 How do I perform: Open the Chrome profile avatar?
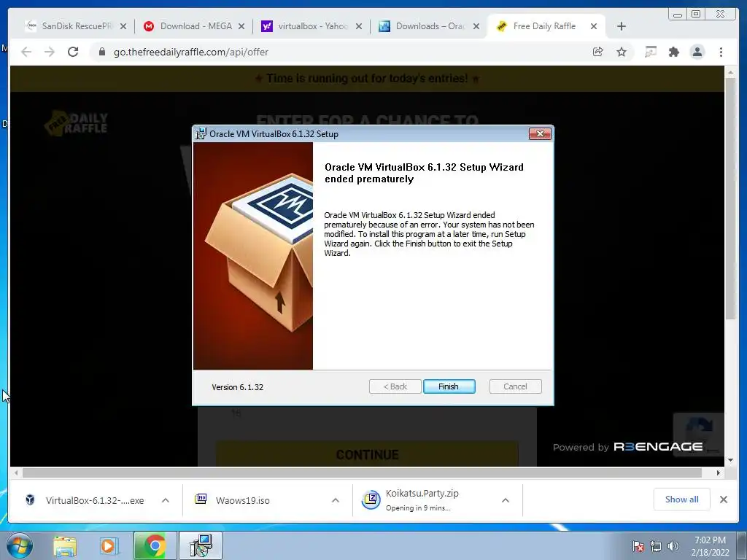pyautogui.click(x=697, y=52)
